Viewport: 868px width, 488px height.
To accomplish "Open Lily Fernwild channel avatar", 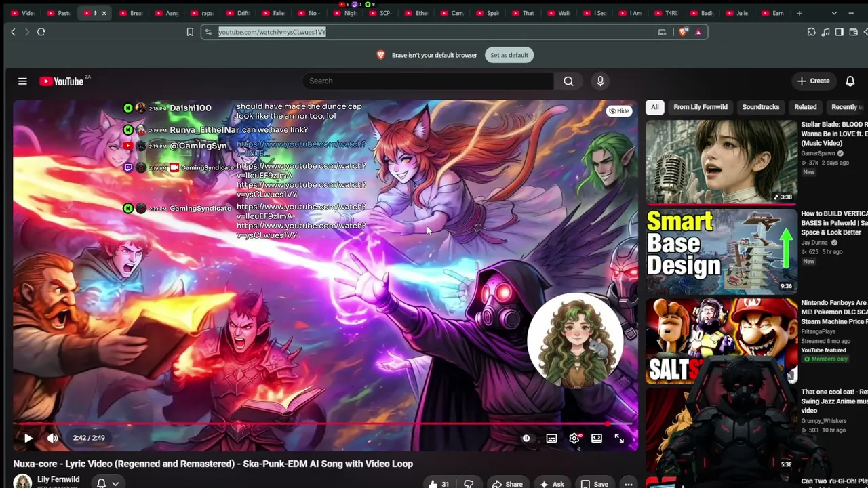I will click(22, 482).
